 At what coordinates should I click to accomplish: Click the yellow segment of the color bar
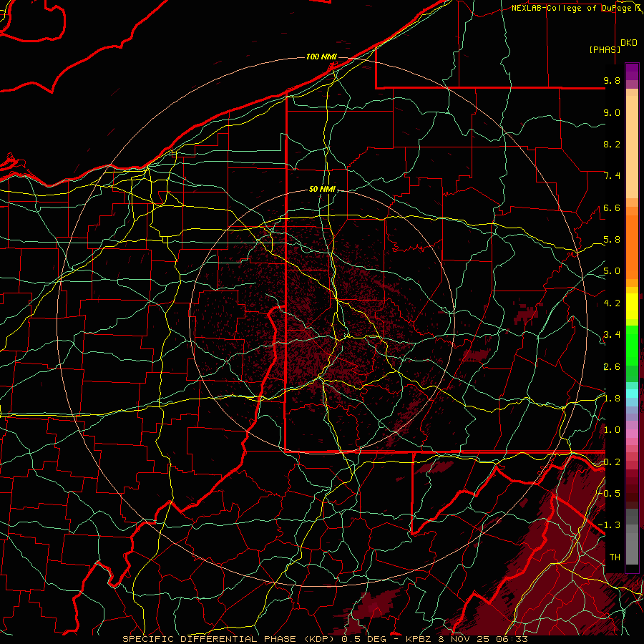pyautogui.click(x=632, y=306)
